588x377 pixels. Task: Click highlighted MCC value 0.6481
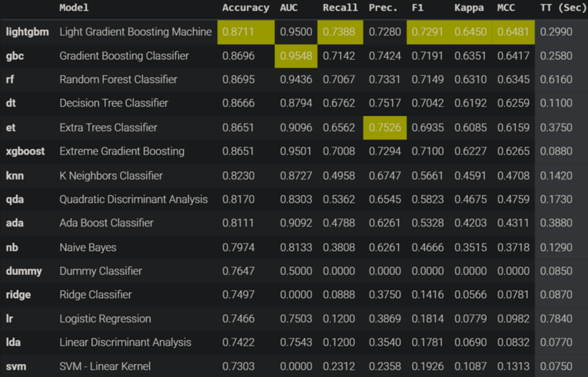click(513, 31)
